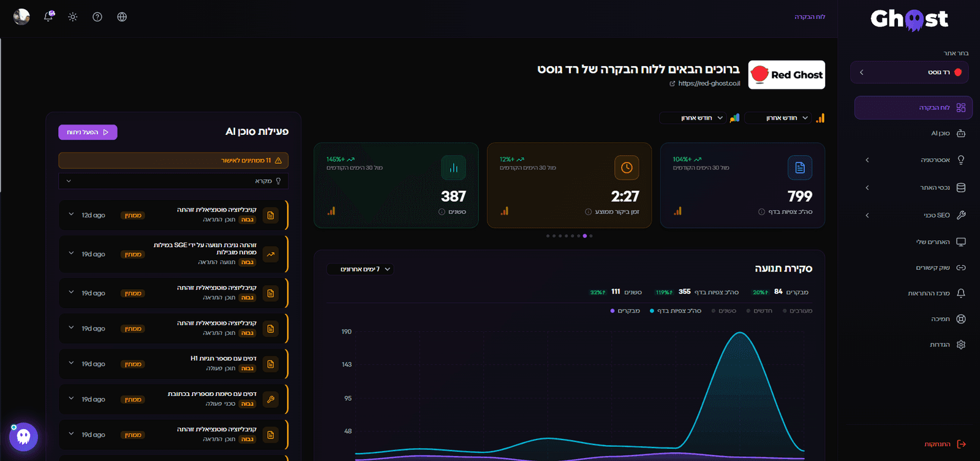Click the Red Ghost site logo

(x=786, y=75)
